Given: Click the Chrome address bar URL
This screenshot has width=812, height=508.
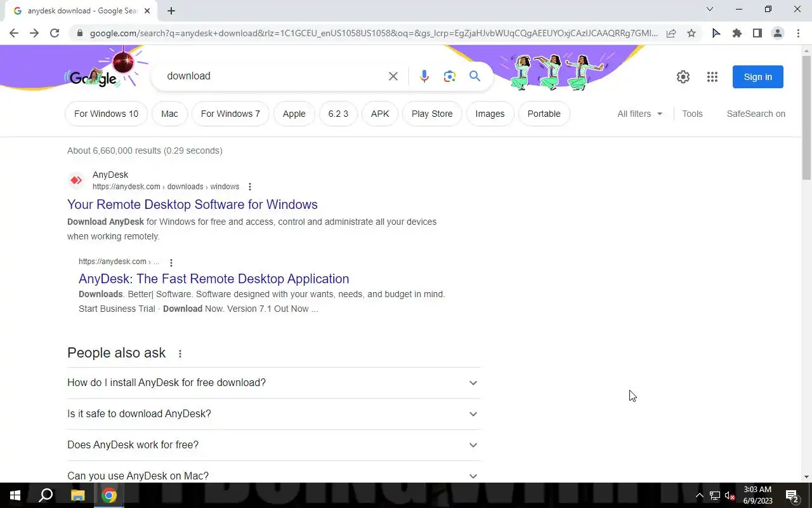Looking at the screenshot, I should click(x=374, y=33).
